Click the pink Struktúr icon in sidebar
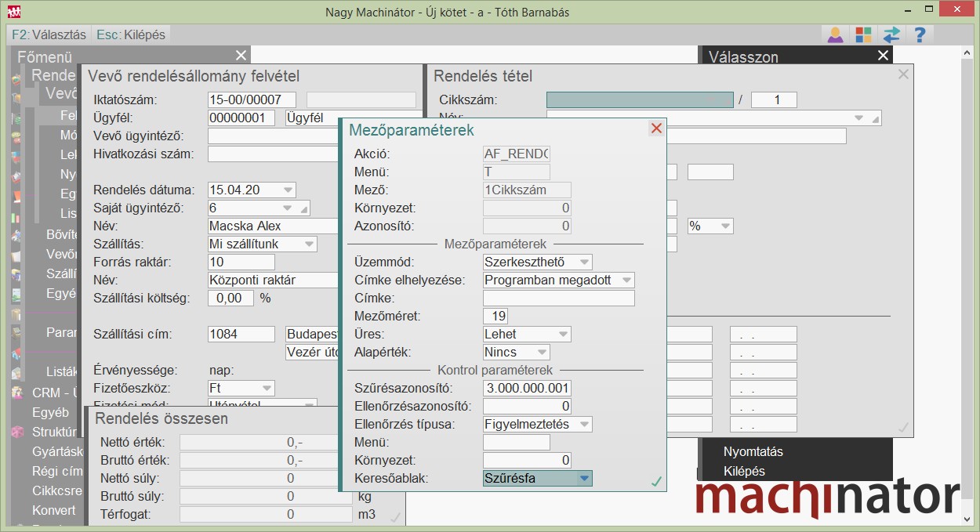The image size is (980, 532). point(17,432)
